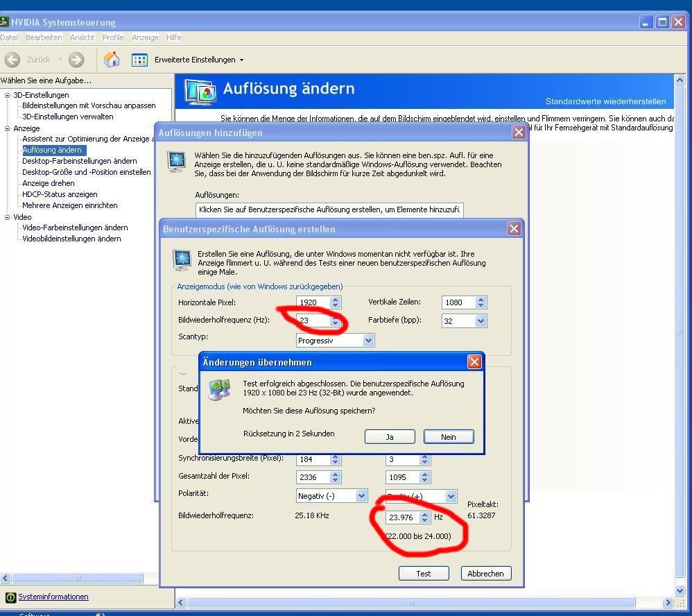Click the Erweiterte Einstellungen grid icon
This screenshot has width=692, height=616.
coord(139,60)
